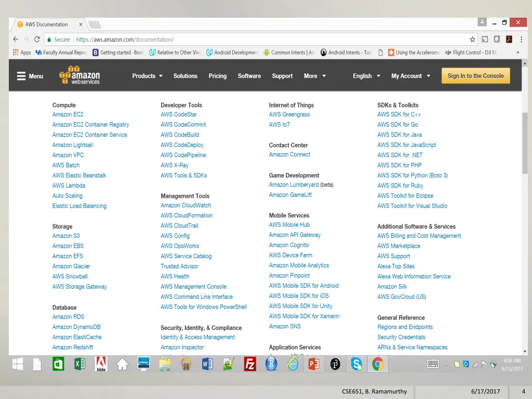Open a new browser tab

95,24
